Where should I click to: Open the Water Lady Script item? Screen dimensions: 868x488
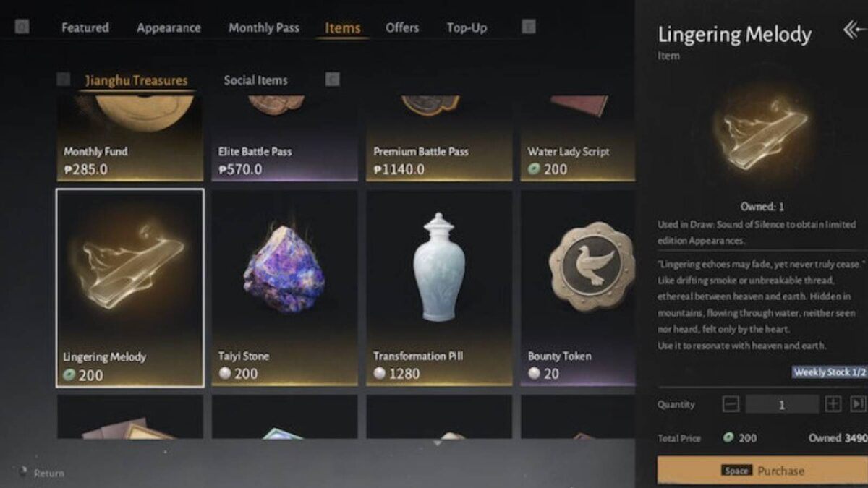(x=578, y=138)
